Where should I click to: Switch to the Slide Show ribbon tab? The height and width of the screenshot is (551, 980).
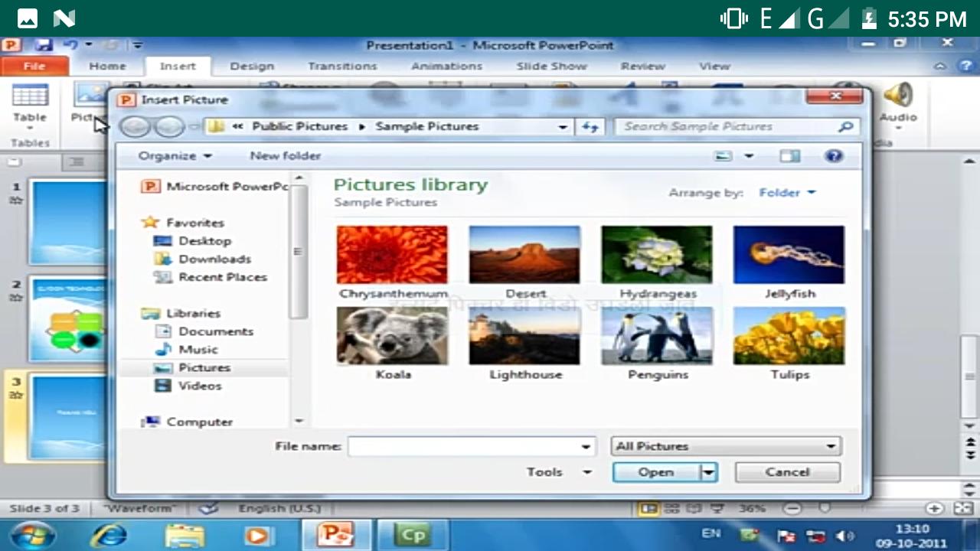(551, 67)
